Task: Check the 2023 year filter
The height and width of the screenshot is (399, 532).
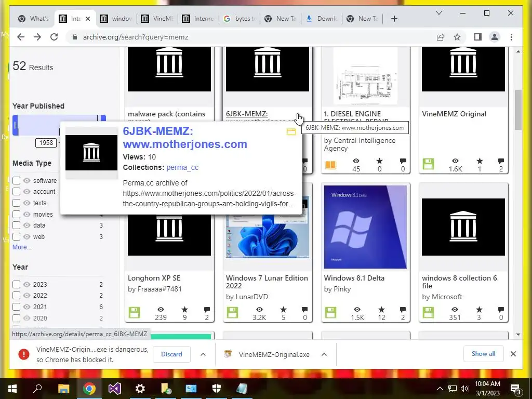Action: [16, 284]
